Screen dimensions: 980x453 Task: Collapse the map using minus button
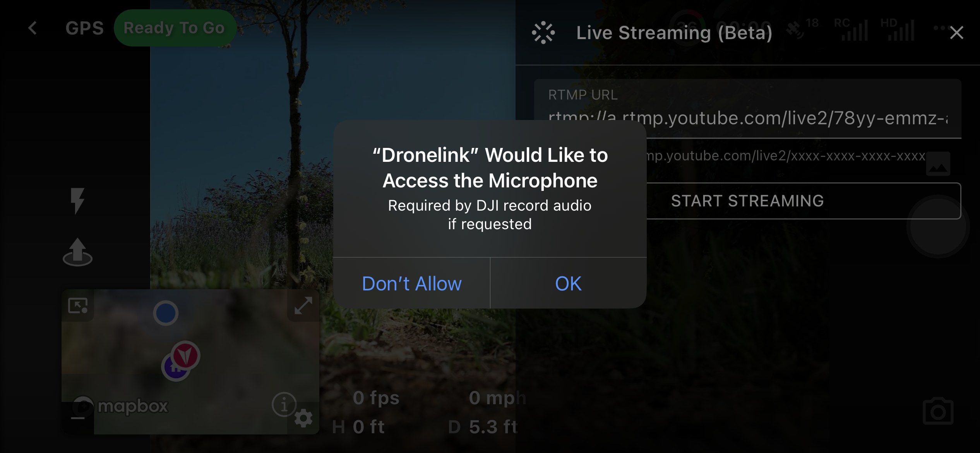coord(78,418)
